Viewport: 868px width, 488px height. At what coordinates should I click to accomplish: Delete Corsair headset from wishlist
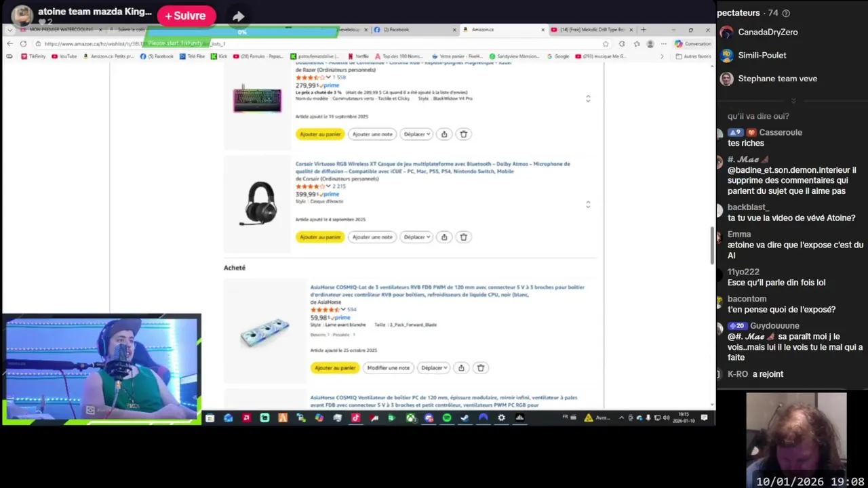click(464, 237)
